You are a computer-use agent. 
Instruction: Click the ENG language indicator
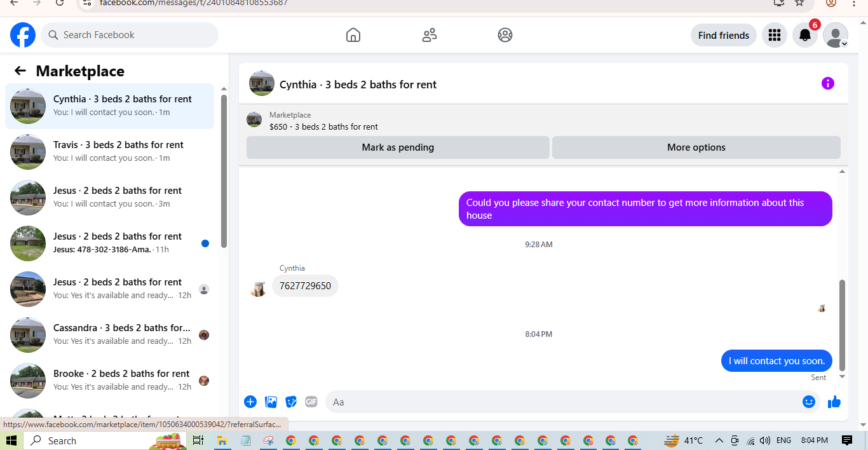(x=783, y=440)
